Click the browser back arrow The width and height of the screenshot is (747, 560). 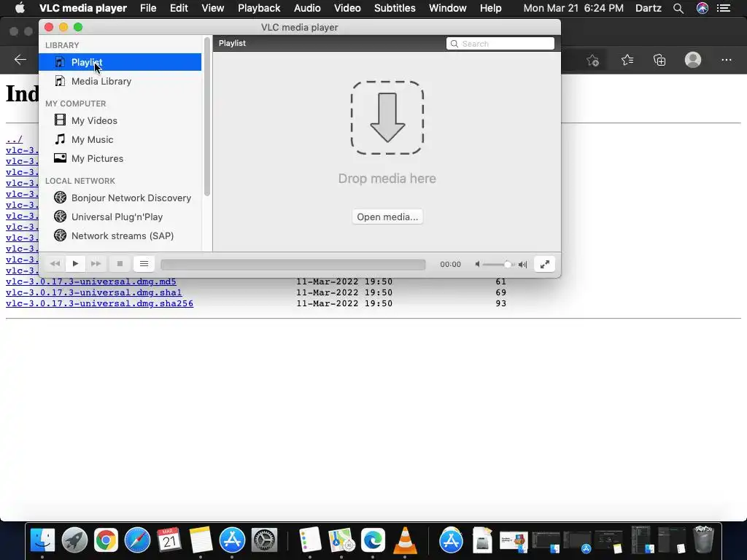coord(20,60)
